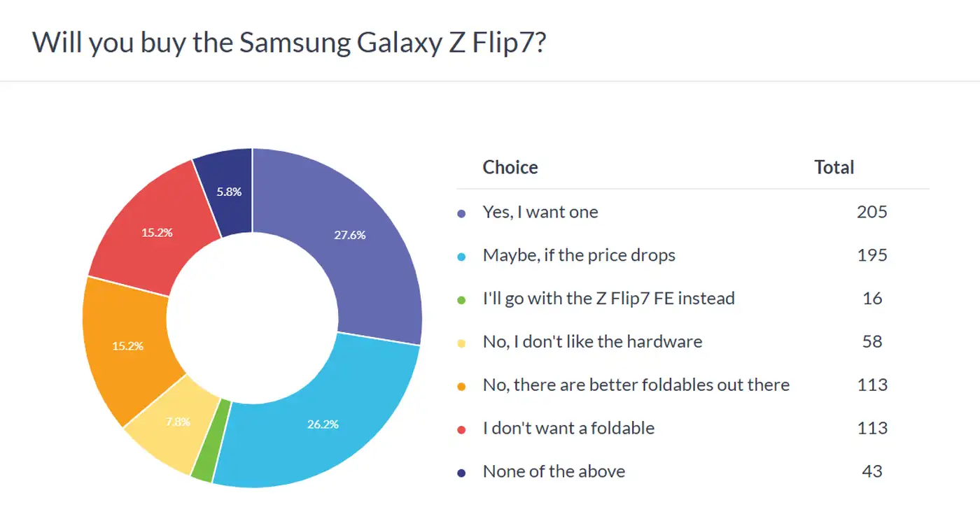
Task: Select the 'Yes, I want one' label
Action: 540,212
